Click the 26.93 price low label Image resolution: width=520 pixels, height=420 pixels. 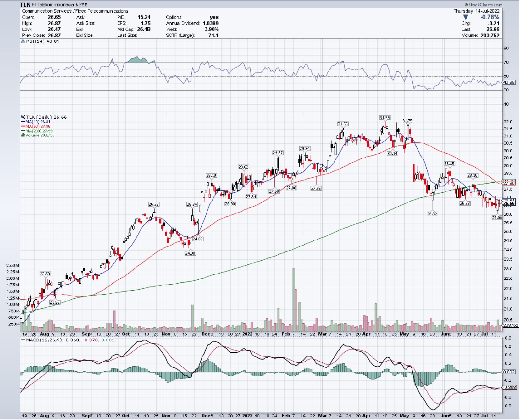click(465, 203)
